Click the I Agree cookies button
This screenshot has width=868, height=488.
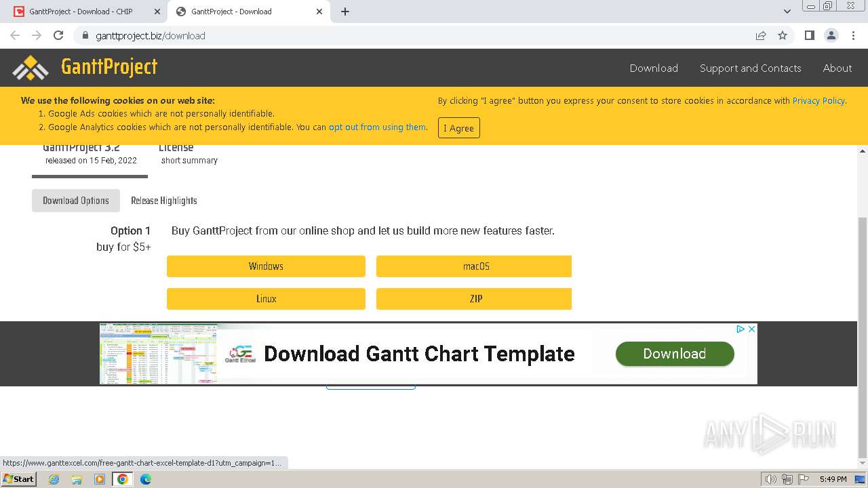click(x=459, y=128)
